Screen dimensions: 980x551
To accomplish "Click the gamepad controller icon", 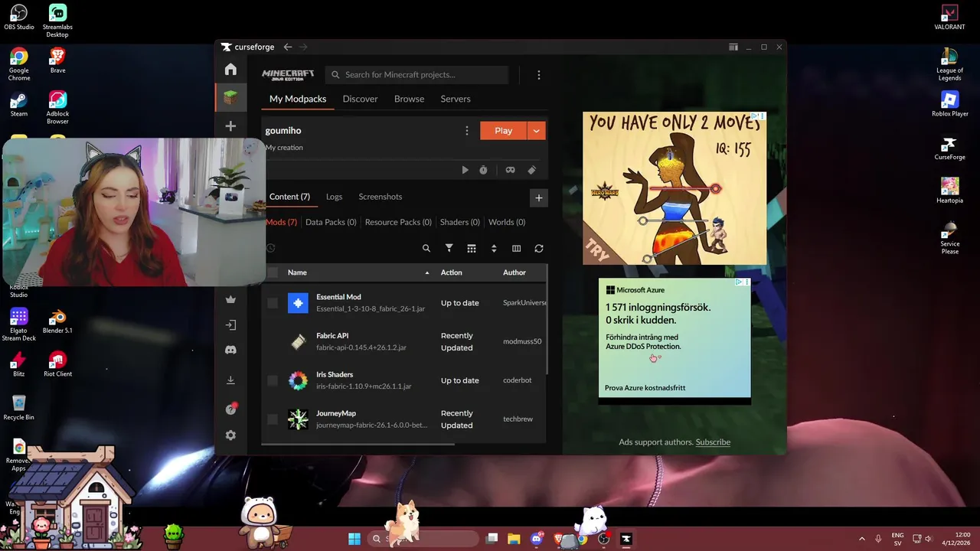I will point(511,170).
